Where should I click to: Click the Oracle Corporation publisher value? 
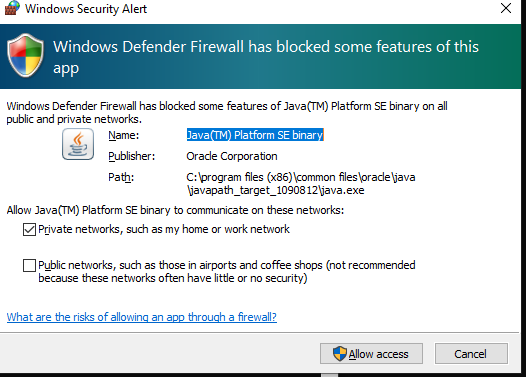pos(232,156)
